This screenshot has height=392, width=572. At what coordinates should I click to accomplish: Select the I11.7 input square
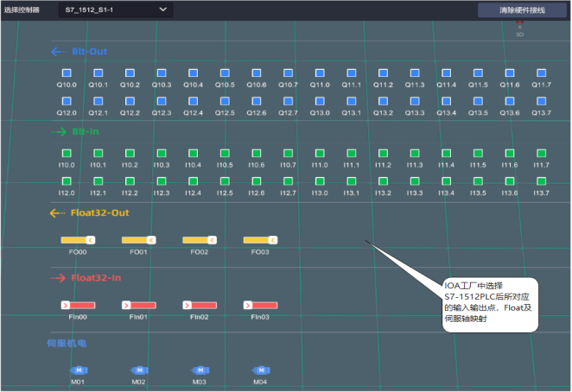(542, 153)
